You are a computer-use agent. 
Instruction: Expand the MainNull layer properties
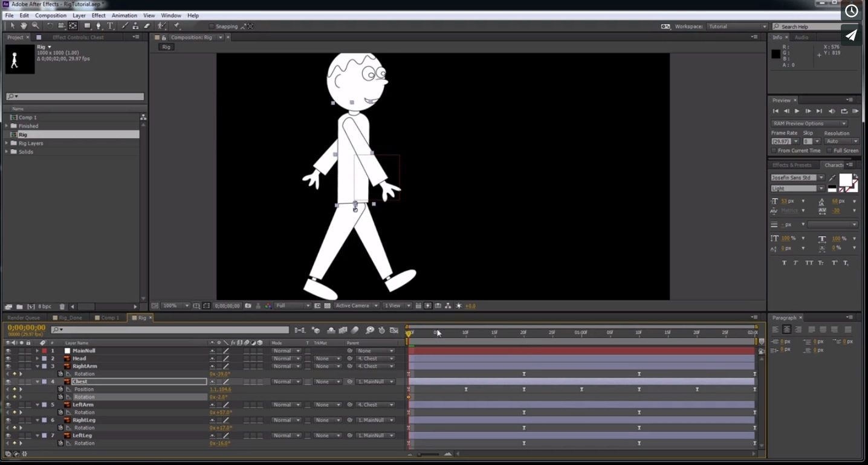point(37,351)
